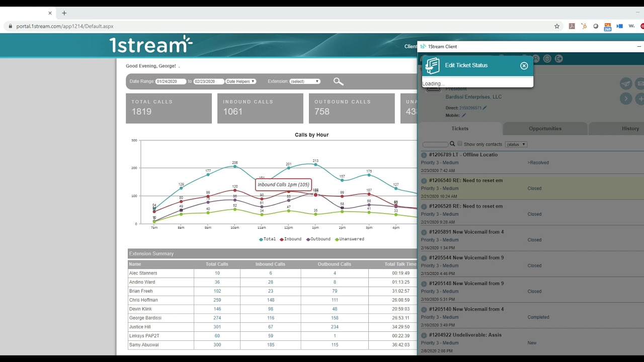Click the browser address bar URL
Image resolution: width=644 pixels, height=362 pixels.
point(65,26)
